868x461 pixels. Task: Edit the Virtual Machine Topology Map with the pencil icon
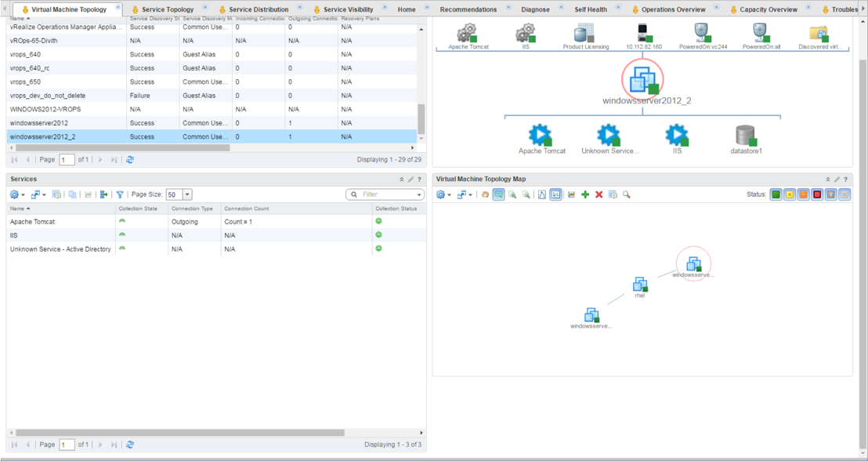[837, 179]
